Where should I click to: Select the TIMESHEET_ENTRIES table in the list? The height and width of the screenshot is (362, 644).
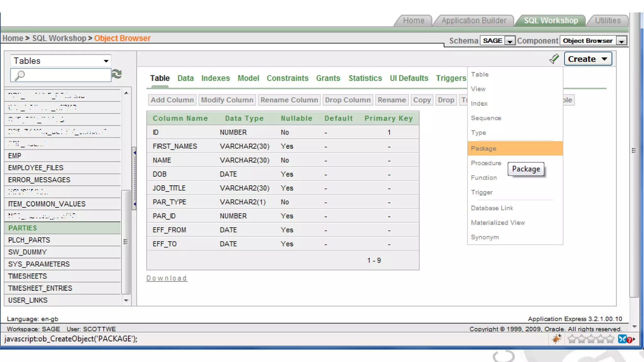(40, 288)
